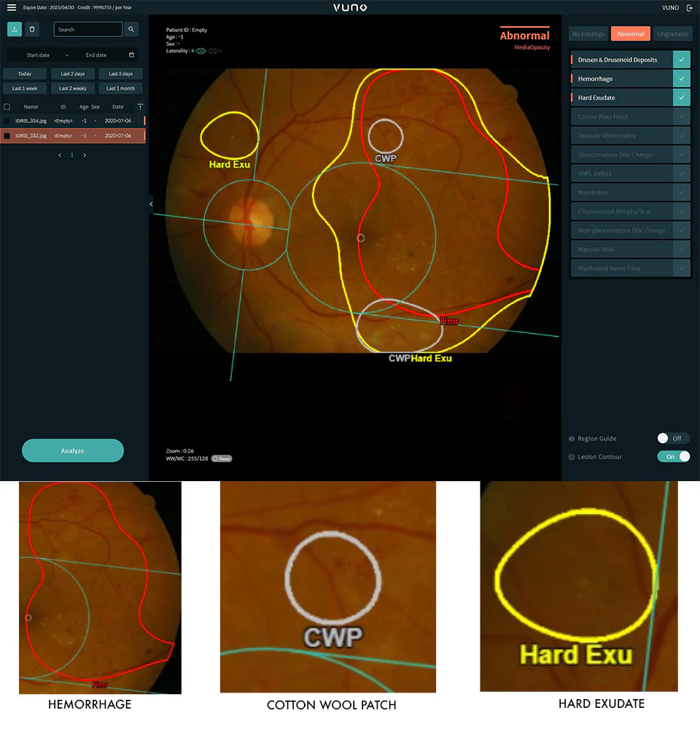
Task: Click the upload image icon
Action: coord(15,29)
